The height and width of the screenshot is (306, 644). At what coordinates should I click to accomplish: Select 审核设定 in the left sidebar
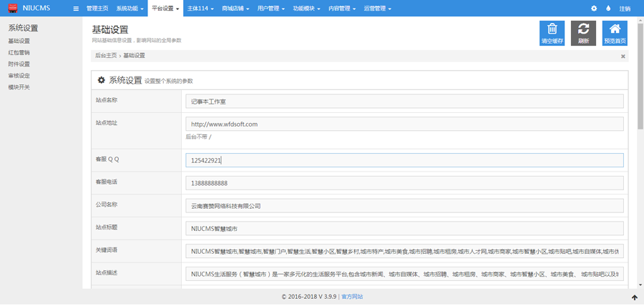[x=19, y=76]
